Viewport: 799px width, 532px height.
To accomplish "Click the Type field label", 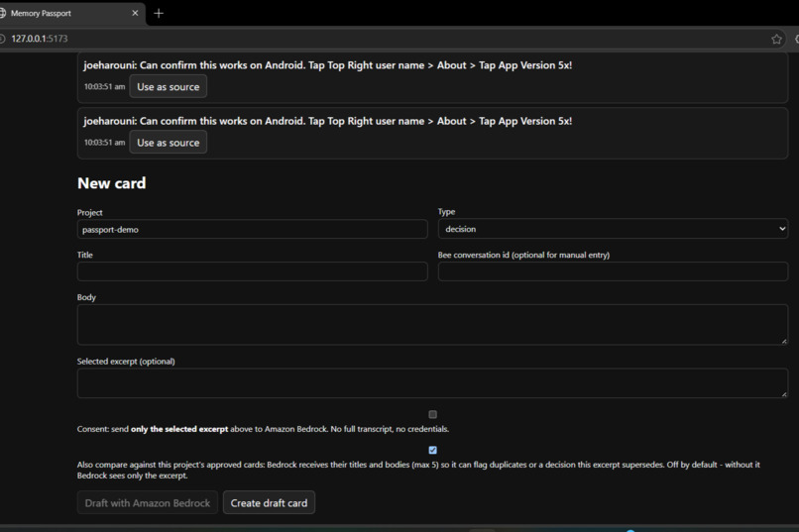I will tap(446, 212).
